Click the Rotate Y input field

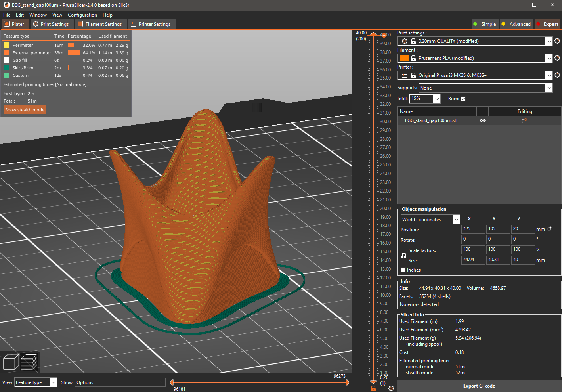point(498,239)
